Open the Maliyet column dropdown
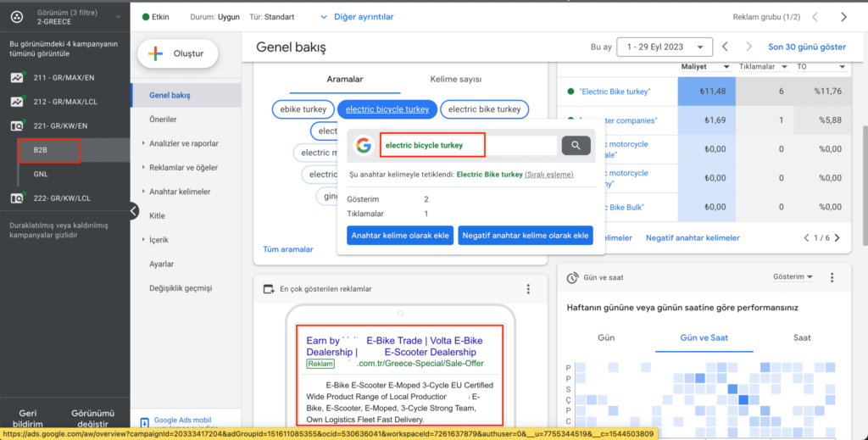868x440 pixels. [705, 67]
